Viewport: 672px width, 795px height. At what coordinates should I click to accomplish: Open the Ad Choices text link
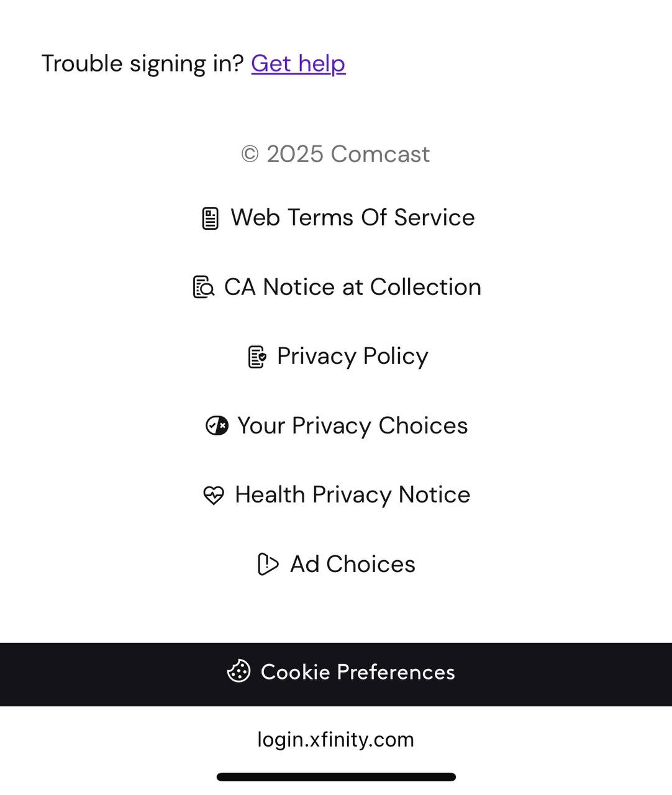pyautogui.click(x=352, y=564)
